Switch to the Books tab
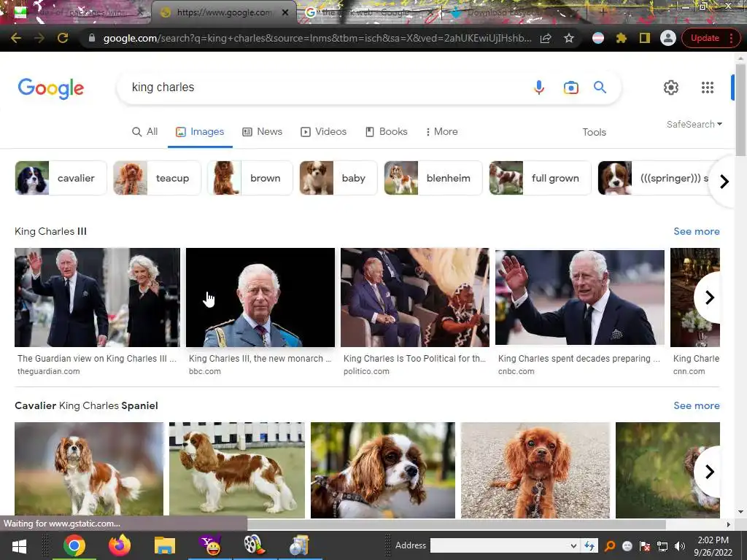 387,132
